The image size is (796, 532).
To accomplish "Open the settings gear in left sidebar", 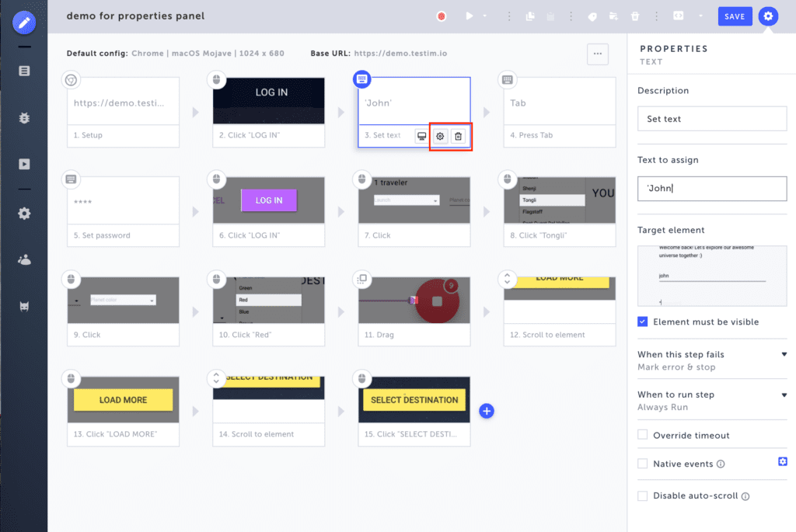I will click(24, 214).
